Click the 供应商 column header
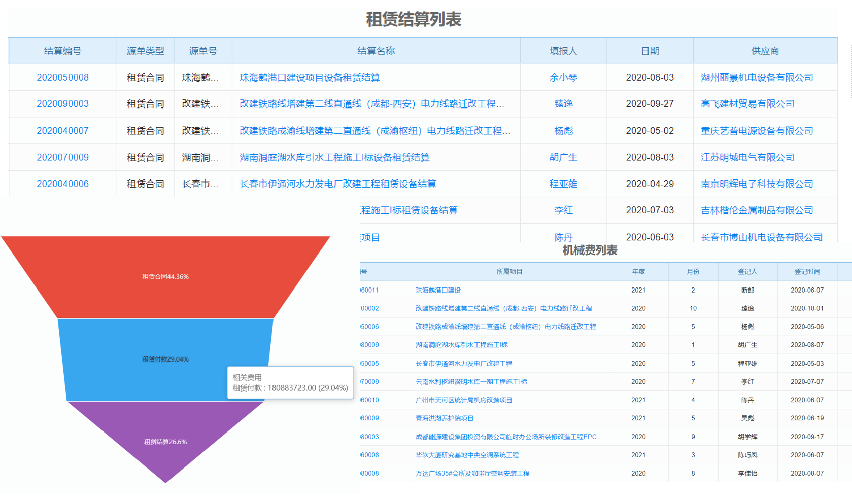Viewport: 852px width, 504px height. (x=765, y=51)
